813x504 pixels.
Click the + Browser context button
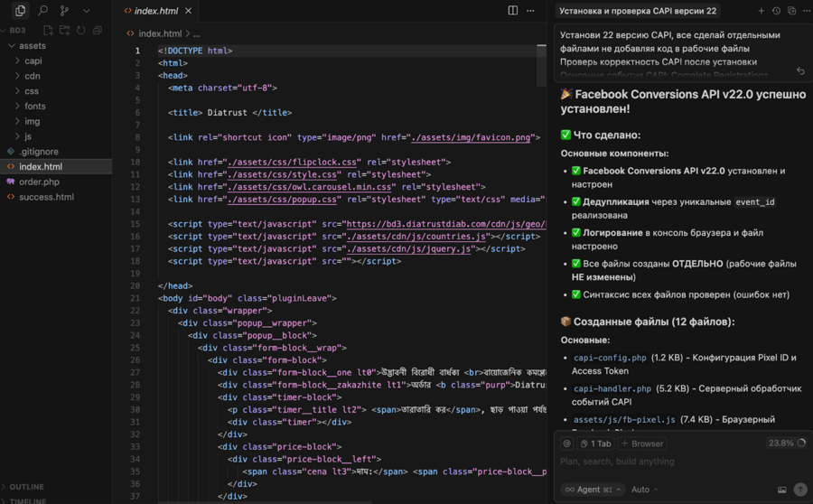coord(643,443)
